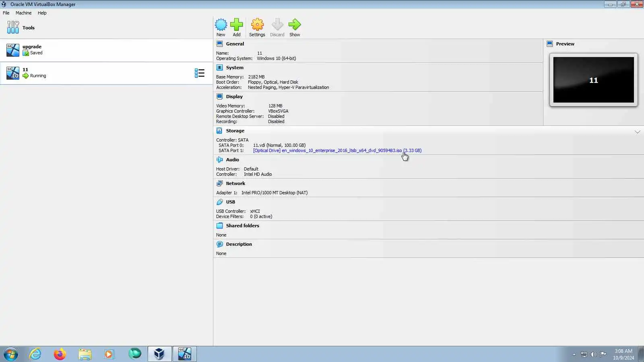Open the volume control in system tray
The width and height of the screenshot is (644, 362).
[594, 354]
